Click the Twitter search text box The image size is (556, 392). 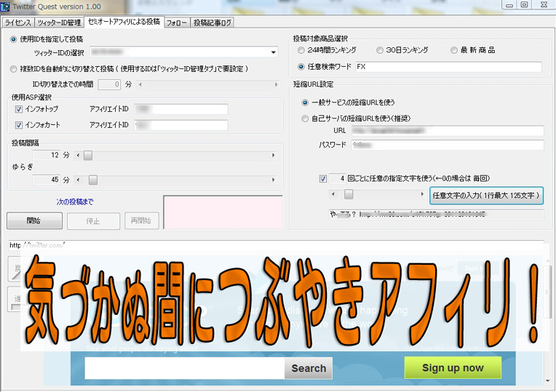(x=185, y=368)
